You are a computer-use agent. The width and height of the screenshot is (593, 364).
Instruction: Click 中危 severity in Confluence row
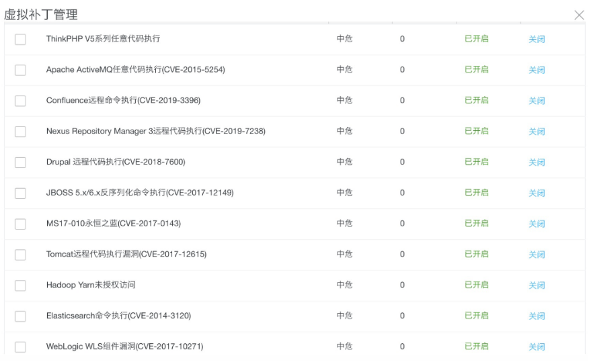tap(344, 100)
